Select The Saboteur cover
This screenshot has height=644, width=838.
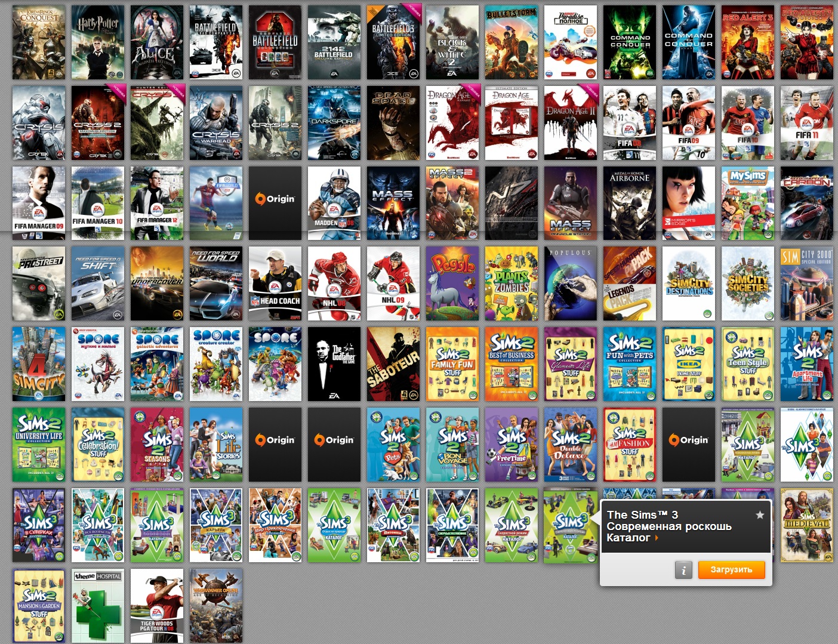[393, 364]
